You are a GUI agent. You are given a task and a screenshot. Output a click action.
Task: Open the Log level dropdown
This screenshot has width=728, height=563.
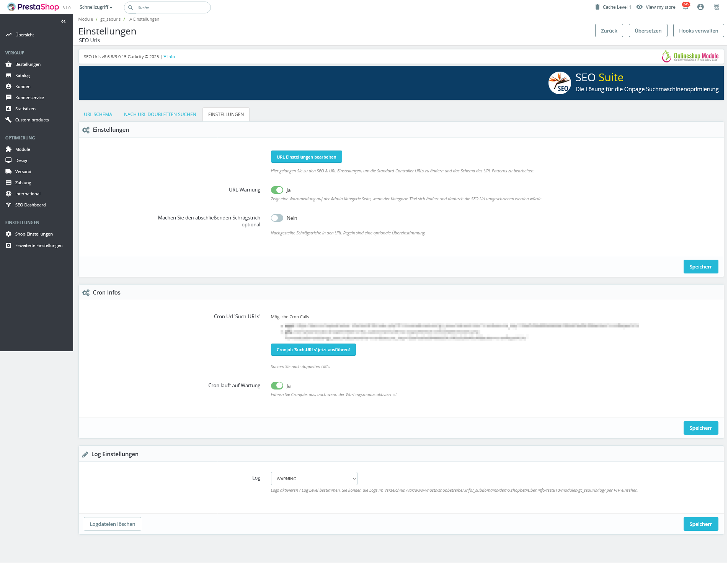point(314,479)
